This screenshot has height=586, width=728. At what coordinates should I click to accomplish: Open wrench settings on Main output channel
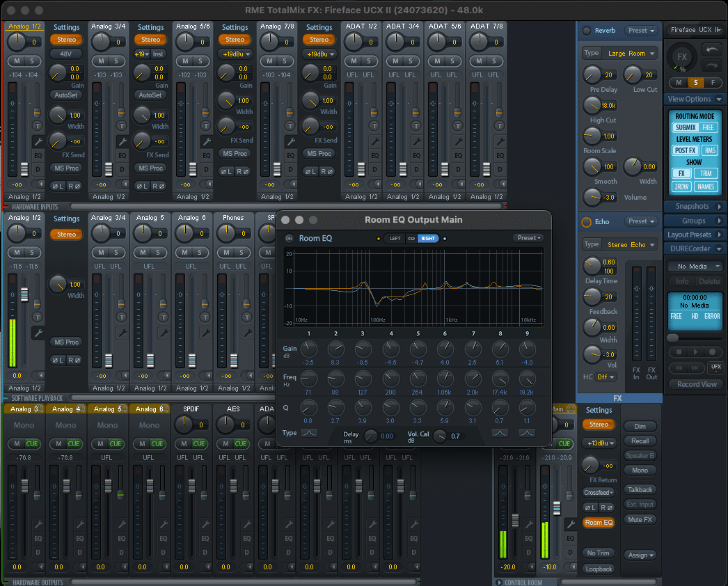pyautogui.click(x=570, y=524)
